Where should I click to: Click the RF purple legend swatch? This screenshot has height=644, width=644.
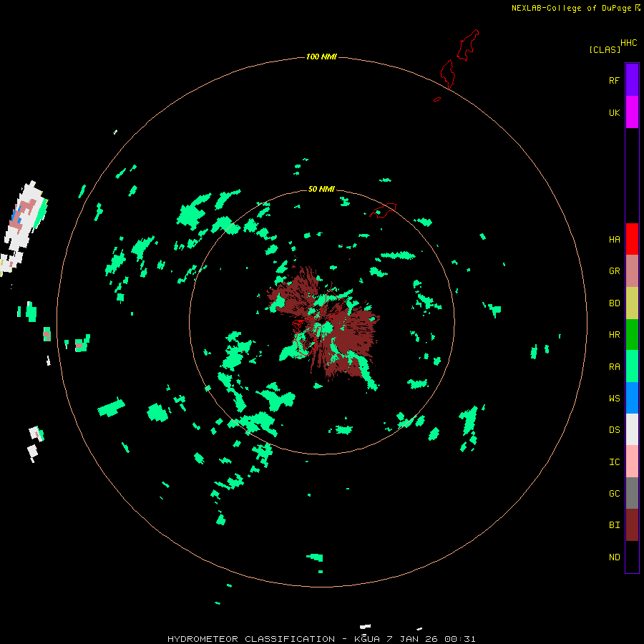(x=632, y=80)
